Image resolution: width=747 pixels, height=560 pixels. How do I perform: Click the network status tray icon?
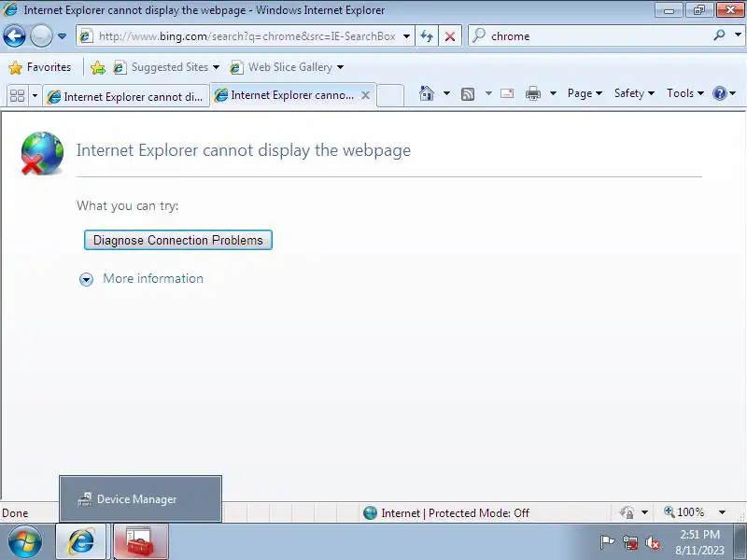629,543
